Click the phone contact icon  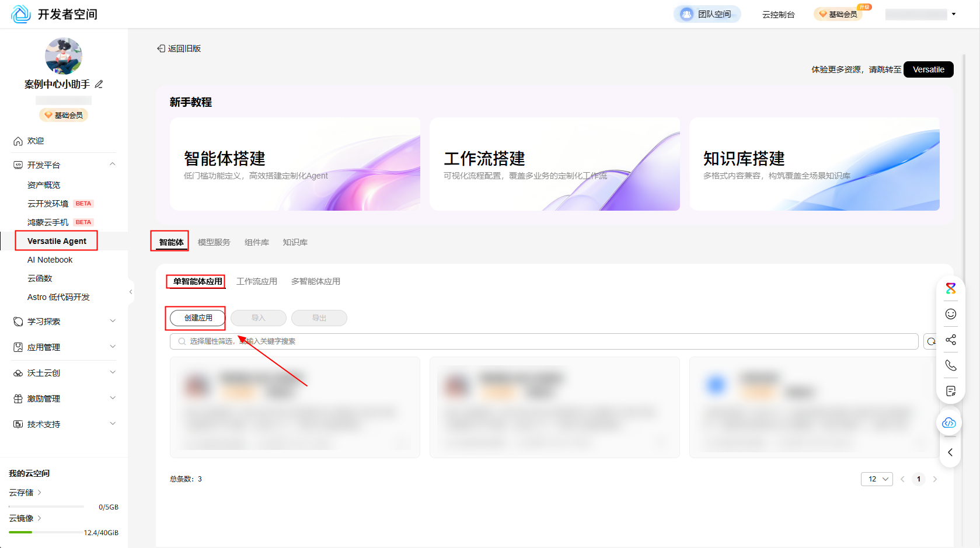[951, 365]
